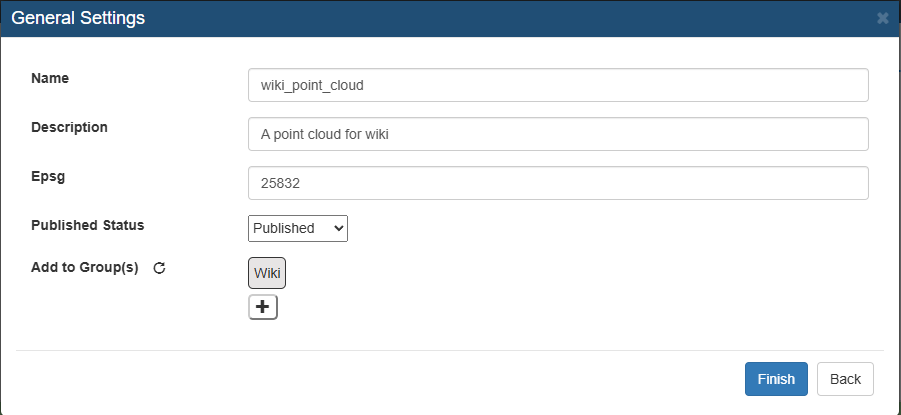Click the Description label
This screenshot has height=415, width=901.
coord(69,127)
